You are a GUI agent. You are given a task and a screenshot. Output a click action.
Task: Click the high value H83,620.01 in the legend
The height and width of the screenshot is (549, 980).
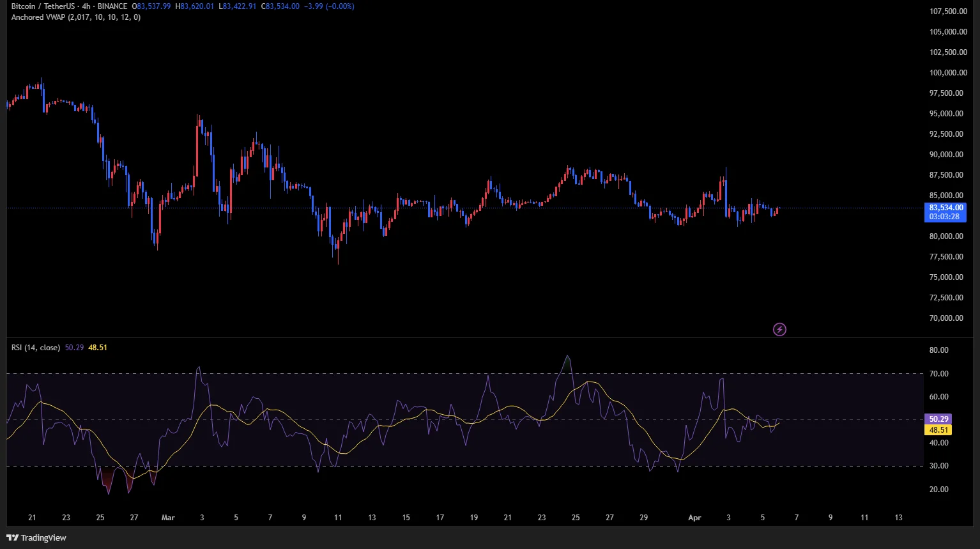tap(195, 6)
